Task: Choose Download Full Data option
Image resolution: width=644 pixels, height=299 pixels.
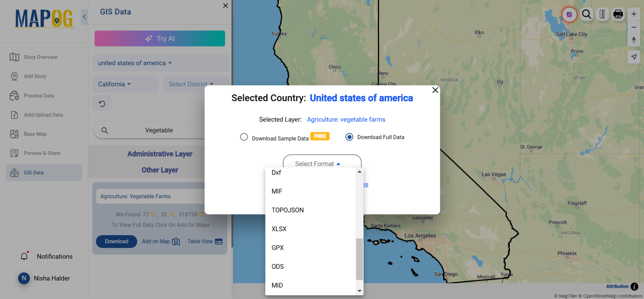Action: 349,137
